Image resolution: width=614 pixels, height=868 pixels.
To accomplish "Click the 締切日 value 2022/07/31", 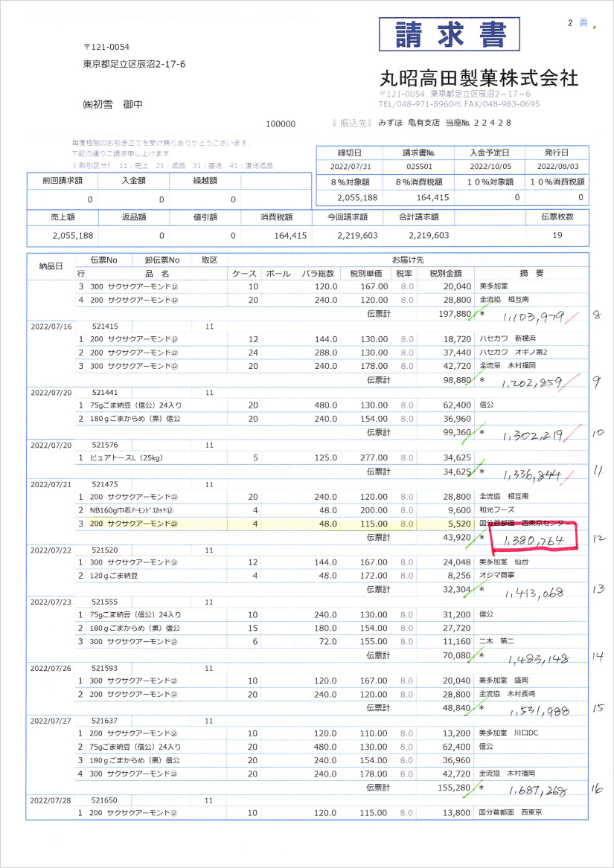I will 350,166.
